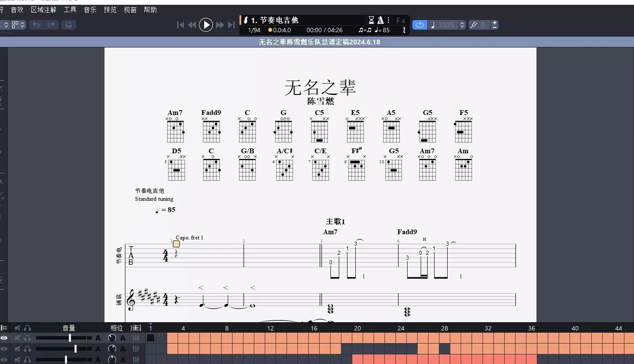Click the first track volume slider handle
This screenshot has height=364, width=634.
click(x=70, y=338)
